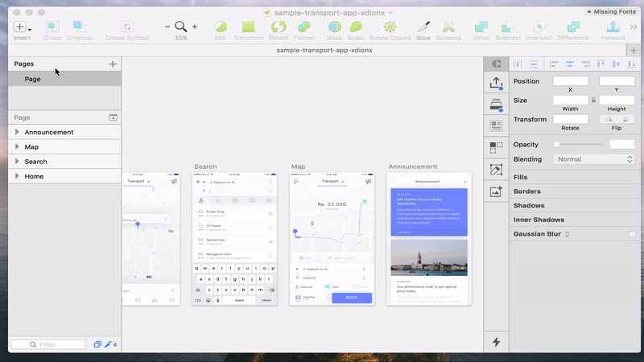Expand the Map artboard group
Viewport: 644px width, 362px height.
pyautogui.click(x=18, y=146)
